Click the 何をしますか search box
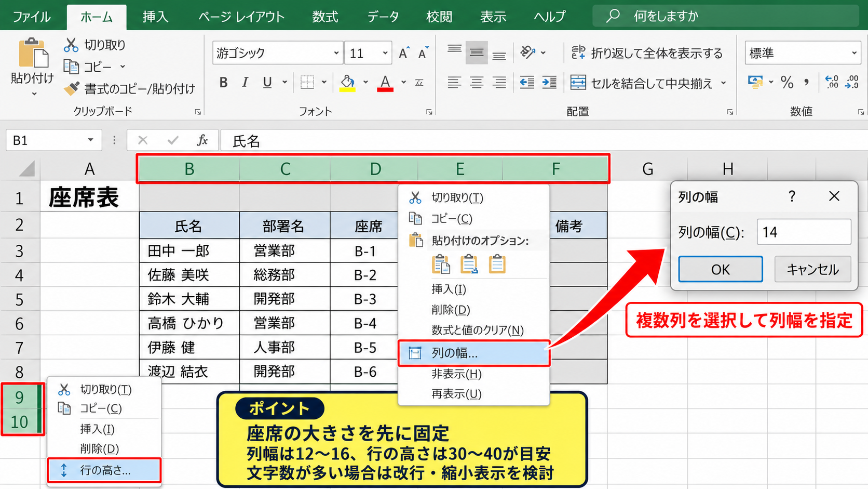The image size is (868, 489). (x=726, y=16)
